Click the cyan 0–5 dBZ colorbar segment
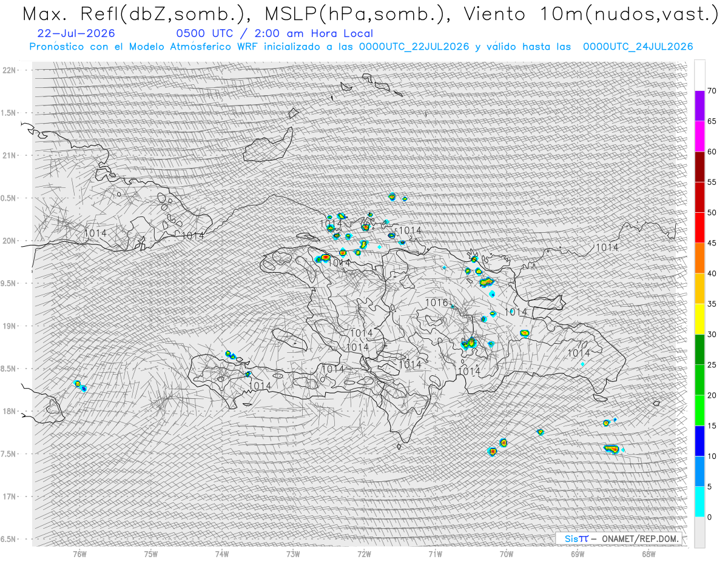 [x=699, y=502]
